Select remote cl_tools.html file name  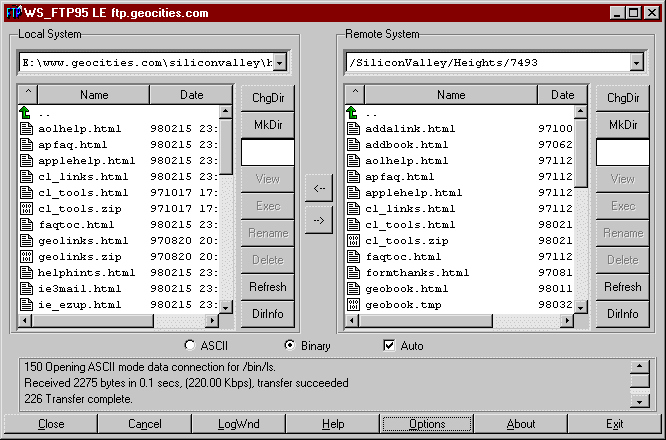pyautogui.click(x=410, y=225)
